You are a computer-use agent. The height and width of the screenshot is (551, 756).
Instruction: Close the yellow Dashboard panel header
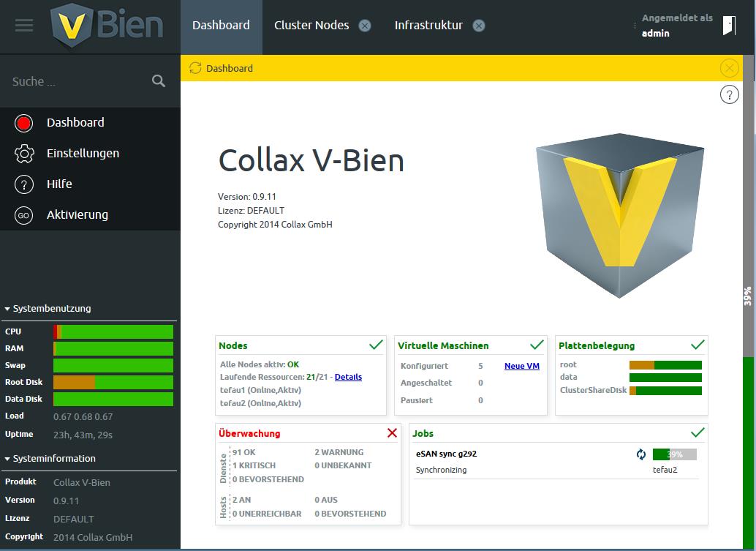(729, 68)
